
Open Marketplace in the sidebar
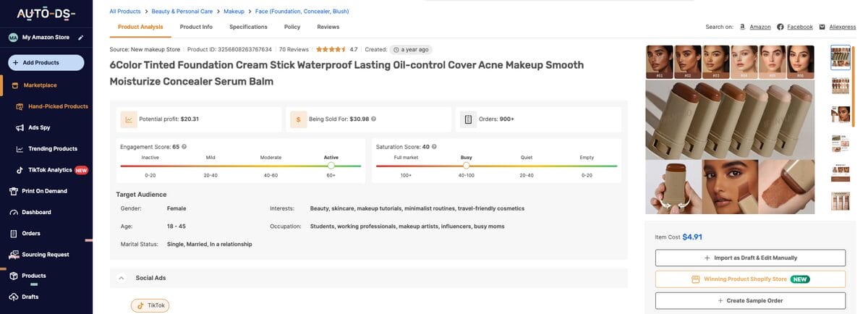40,85
